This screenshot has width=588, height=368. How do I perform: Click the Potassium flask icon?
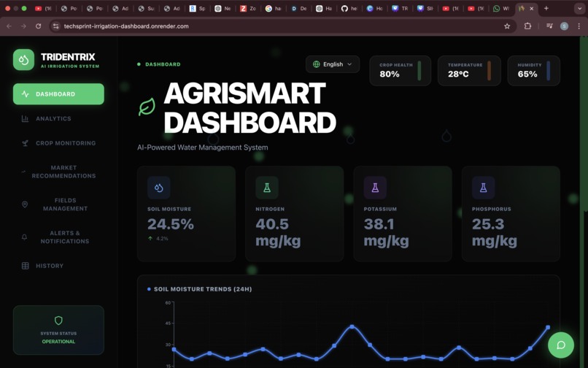tap(375, 188)
